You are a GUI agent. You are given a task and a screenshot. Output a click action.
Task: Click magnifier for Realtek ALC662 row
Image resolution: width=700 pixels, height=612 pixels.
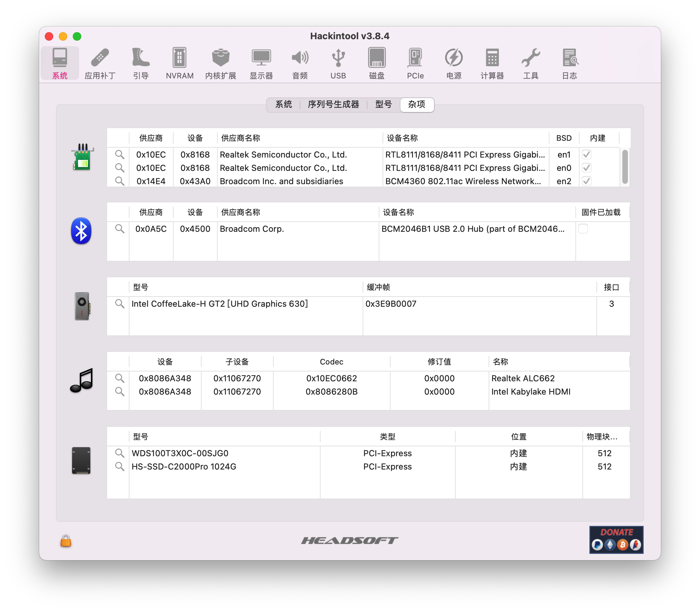pyautogui.click(x=120, y=378)
